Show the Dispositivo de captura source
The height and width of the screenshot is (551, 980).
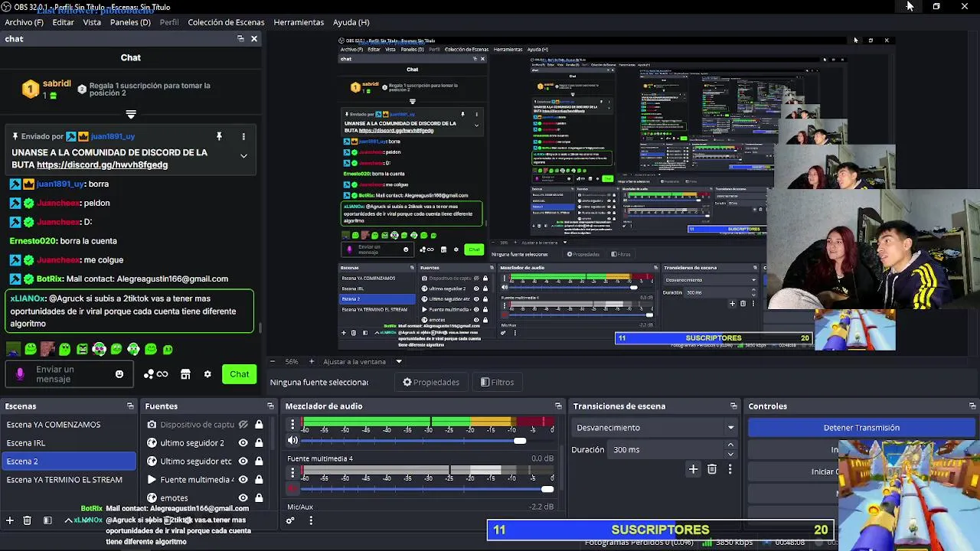coord(243,425)
